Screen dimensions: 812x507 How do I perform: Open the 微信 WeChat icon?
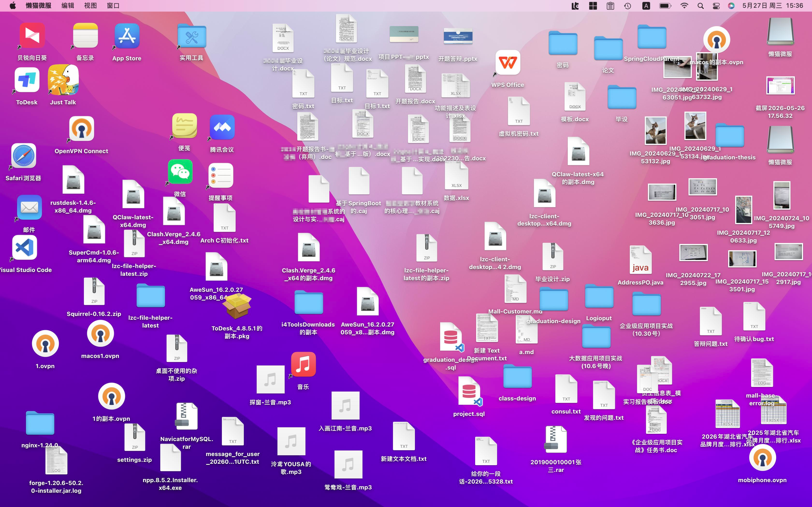(180, 172)
